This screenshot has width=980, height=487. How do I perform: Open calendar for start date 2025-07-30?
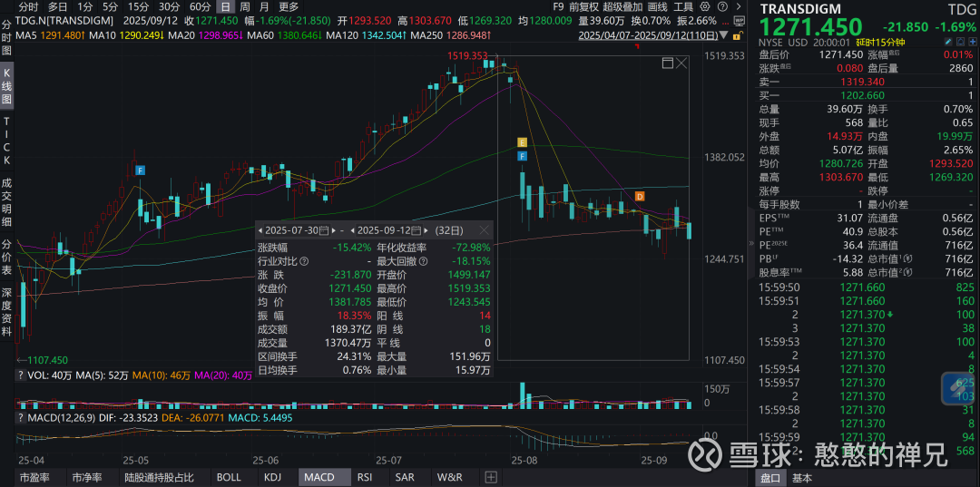(x=324, y=230)
